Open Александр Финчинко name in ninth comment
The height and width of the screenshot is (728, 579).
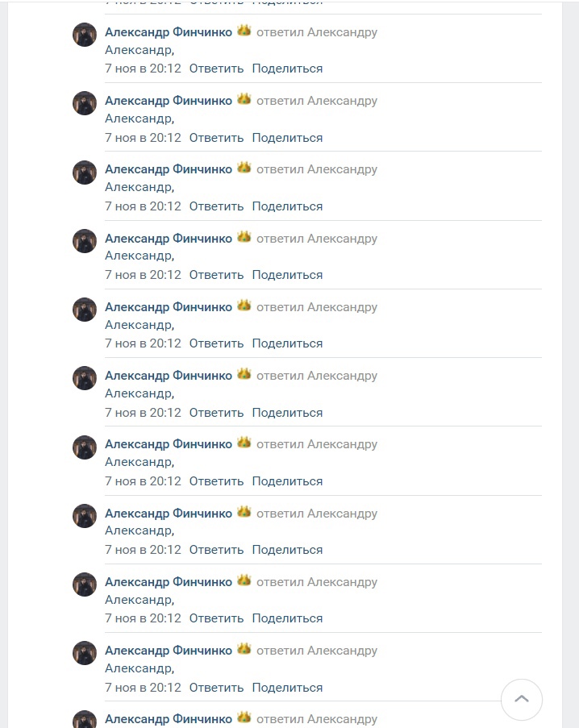coord(169,582)
